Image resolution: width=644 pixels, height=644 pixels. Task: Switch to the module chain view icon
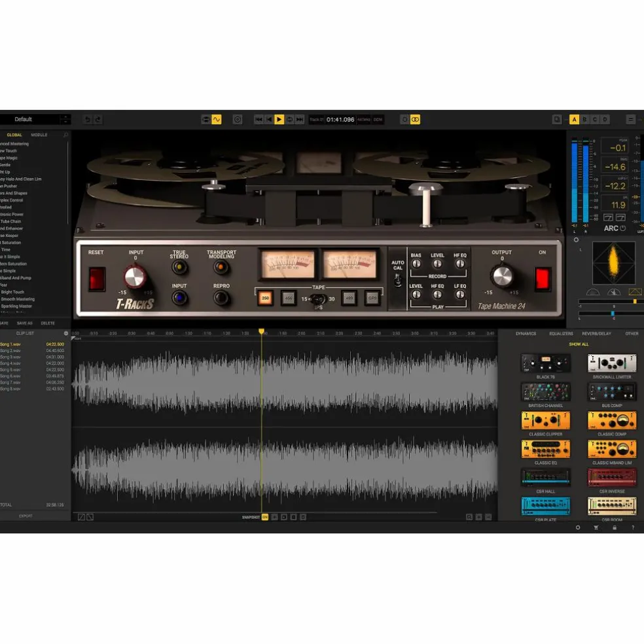[x=206, y=120]
